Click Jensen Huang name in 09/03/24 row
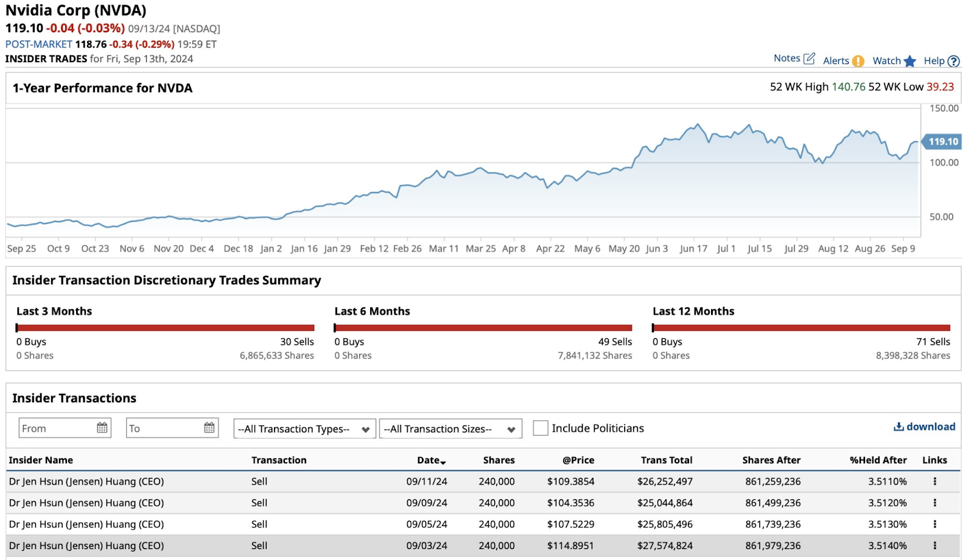This screenshot has width=974, height=560. (x=86, y=545)
